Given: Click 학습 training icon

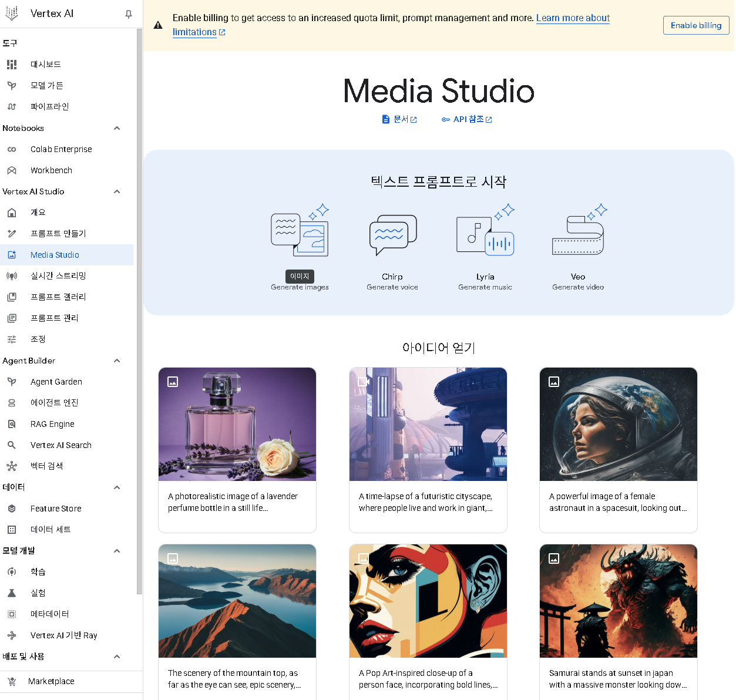Looking at the screenshot, I should click(x=12, y=572).
